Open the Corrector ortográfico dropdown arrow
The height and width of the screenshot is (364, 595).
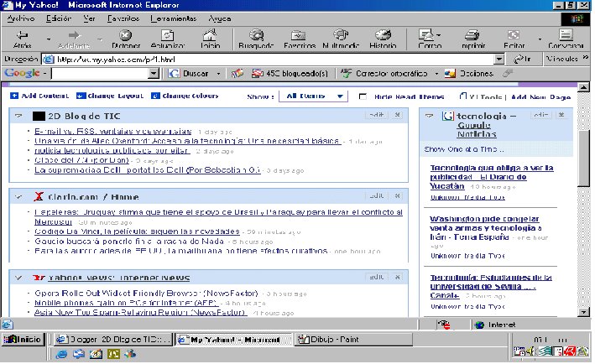(436, 74)
